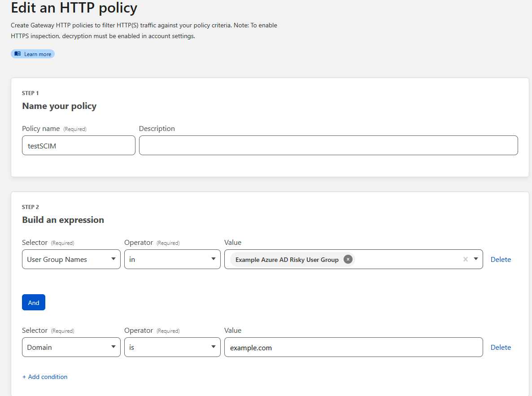Click the Build an expression heading
Screen dimensions: 532x396
[63, 220]
